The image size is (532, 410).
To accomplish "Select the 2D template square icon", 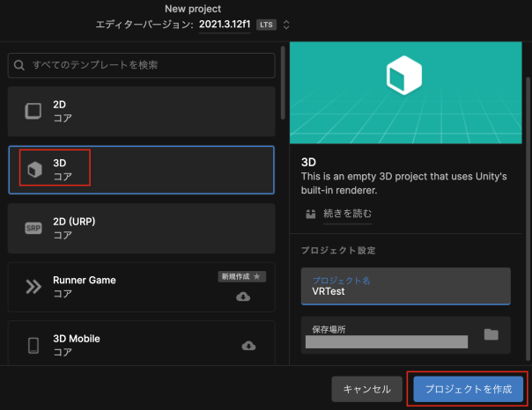I will (33, 111).
